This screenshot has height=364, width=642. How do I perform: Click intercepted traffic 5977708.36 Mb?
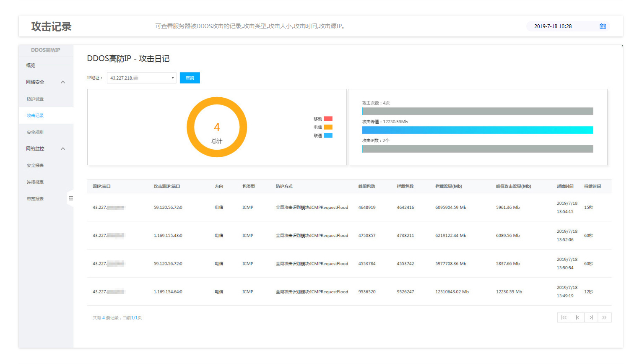[451, 264]
